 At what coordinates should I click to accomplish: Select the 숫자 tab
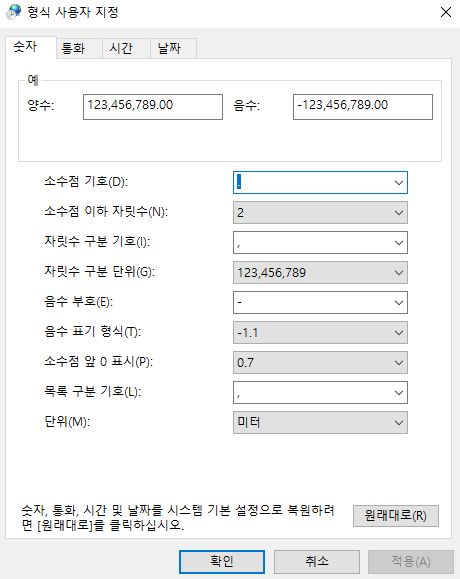[x=31, y=47]
